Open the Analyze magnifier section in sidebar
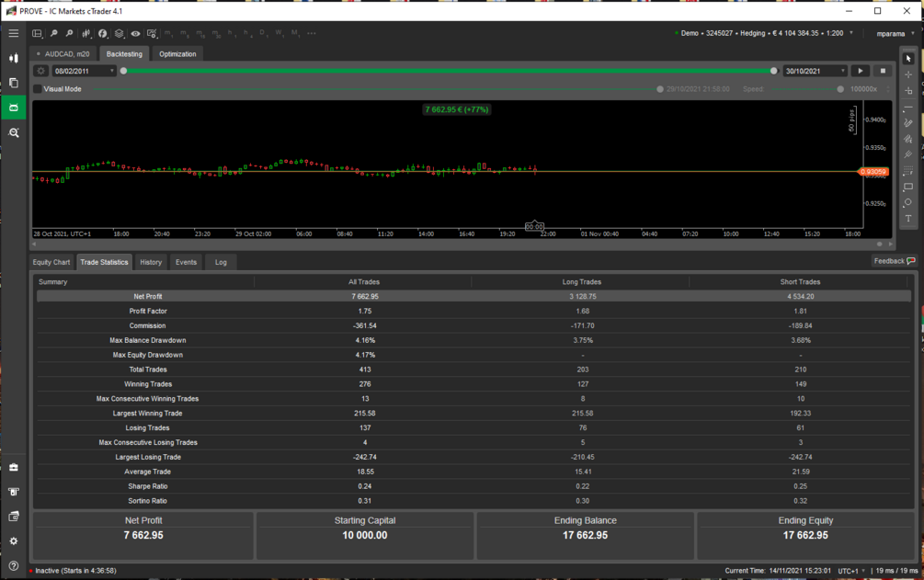The height and width of the screenshot is (580, 924). pyautogui.click(x=13, y=133)
